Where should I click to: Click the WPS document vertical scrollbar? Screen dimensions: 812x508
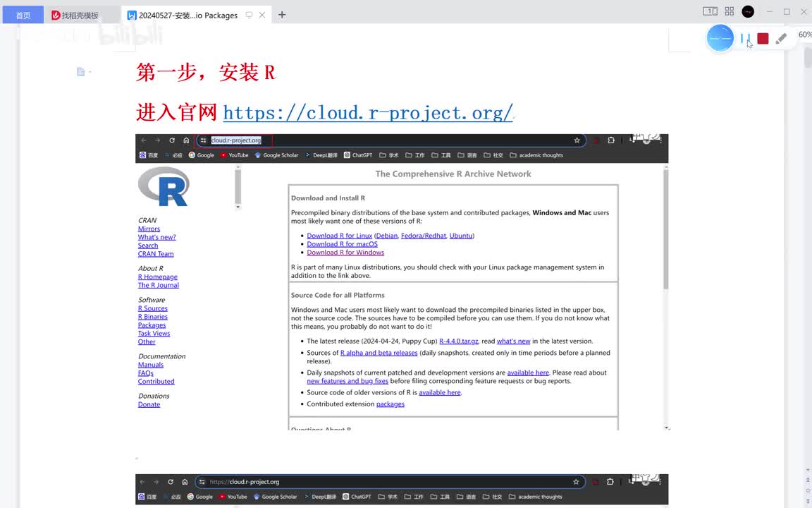[808, 57]
